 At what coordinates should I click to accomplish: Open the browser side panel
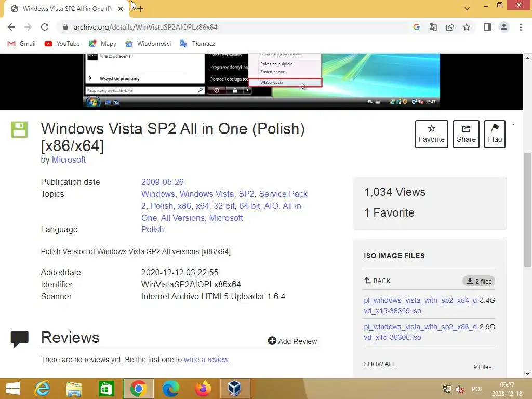tap(487, 27)
